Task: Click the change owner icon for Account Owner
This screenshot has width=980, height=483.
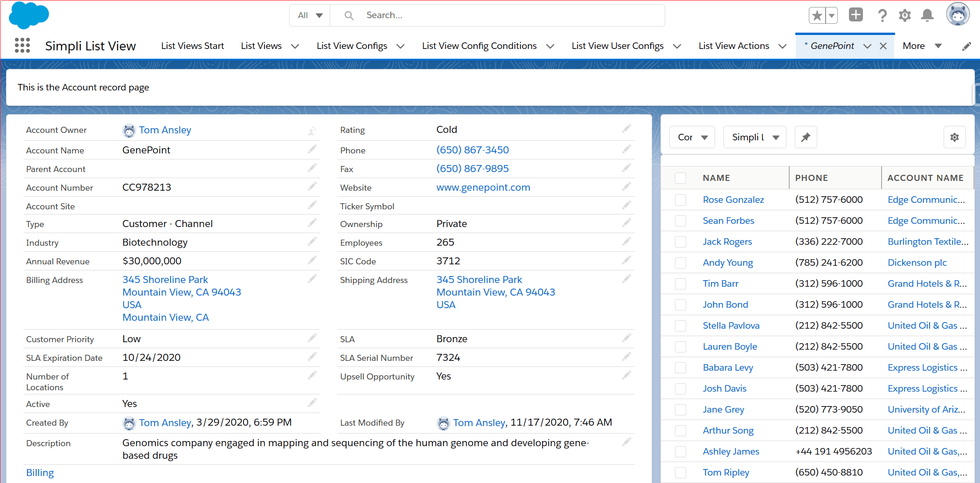Action: [x=312, y=131]
